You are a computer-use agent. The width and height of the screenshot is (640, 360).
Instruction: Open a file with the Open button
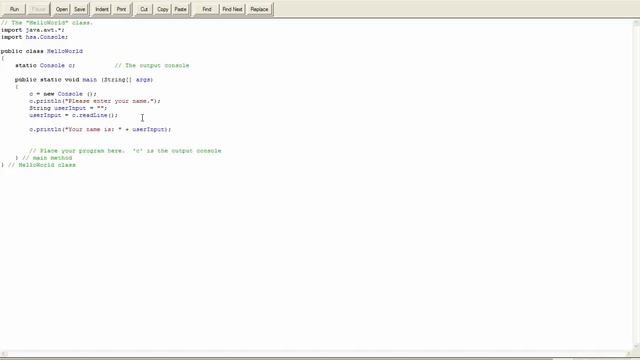pyautogui.click(x=62, y=9)
